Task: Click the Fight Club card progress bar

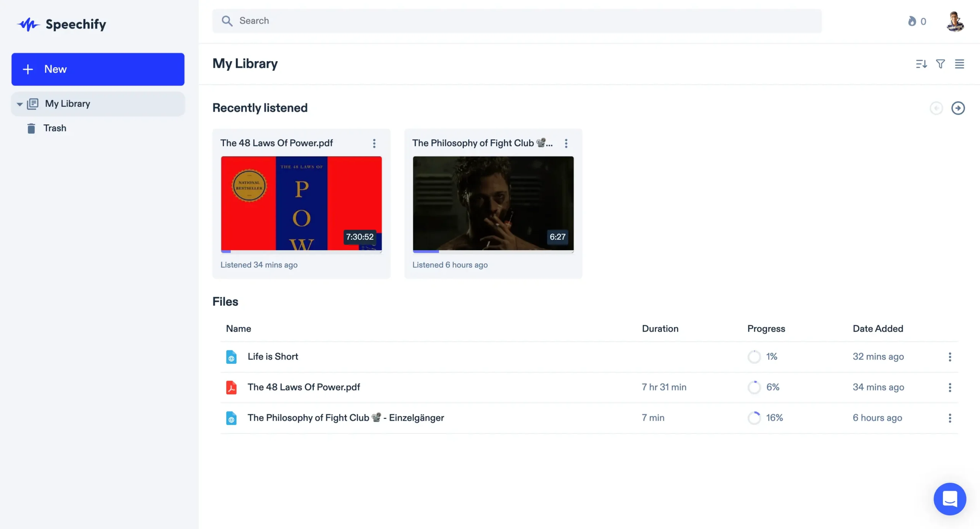Action: [493, 251]
